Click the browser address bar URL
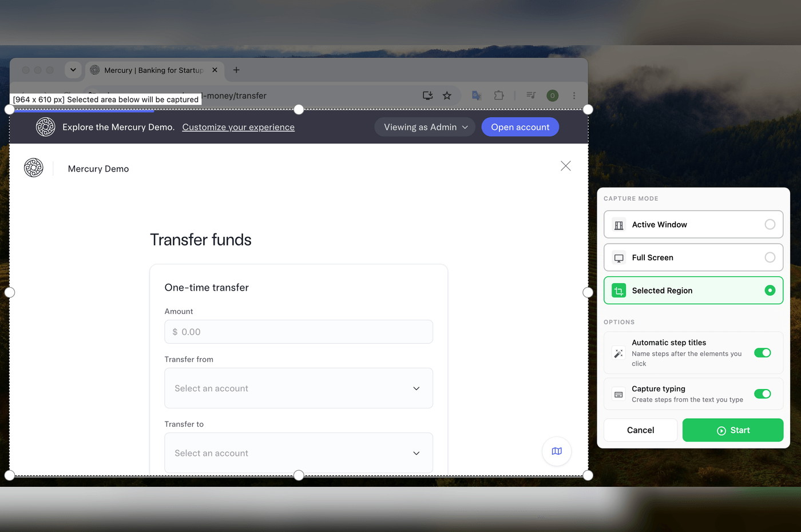The image size is (801, 532). point(236,96)
